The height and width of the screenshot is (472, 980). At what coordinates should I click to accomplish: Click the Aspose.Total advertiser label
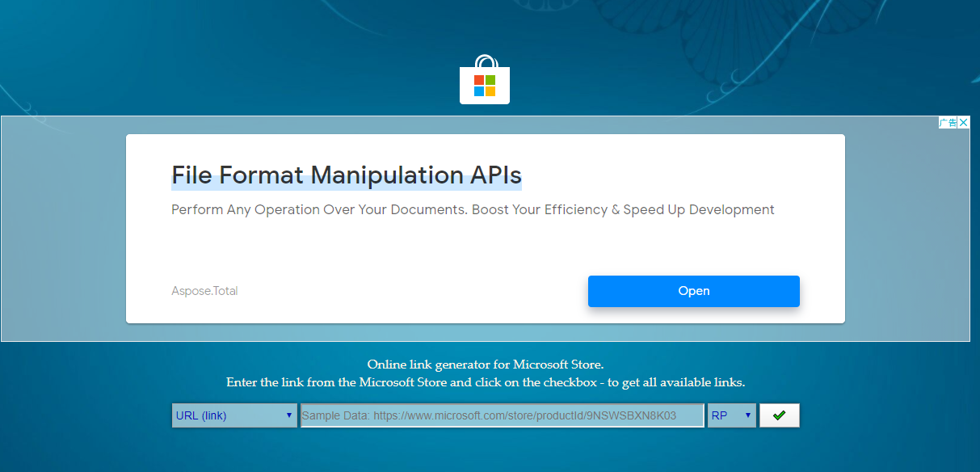pyautogui.click(x=204, y=291)
